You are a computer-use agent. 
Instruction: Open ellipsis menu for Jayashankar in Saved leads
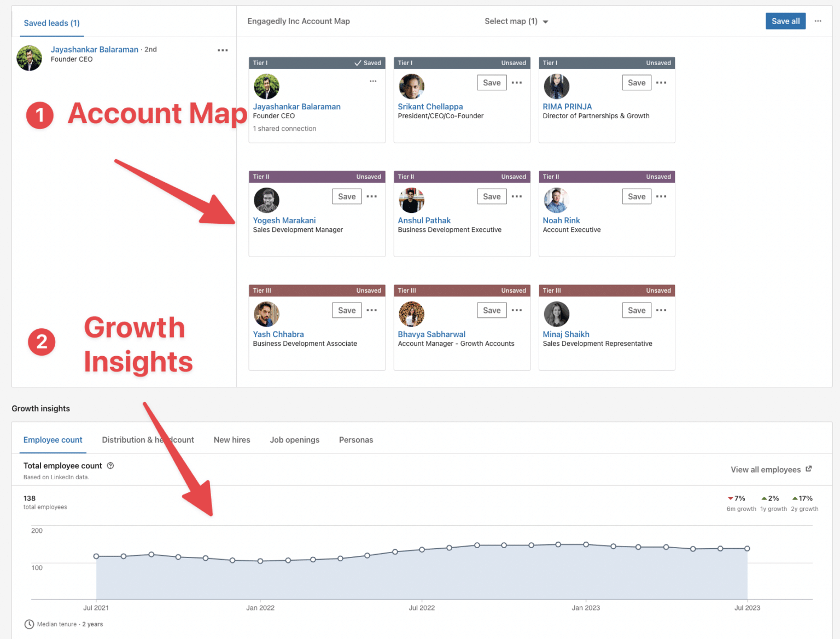click(223, 50)
